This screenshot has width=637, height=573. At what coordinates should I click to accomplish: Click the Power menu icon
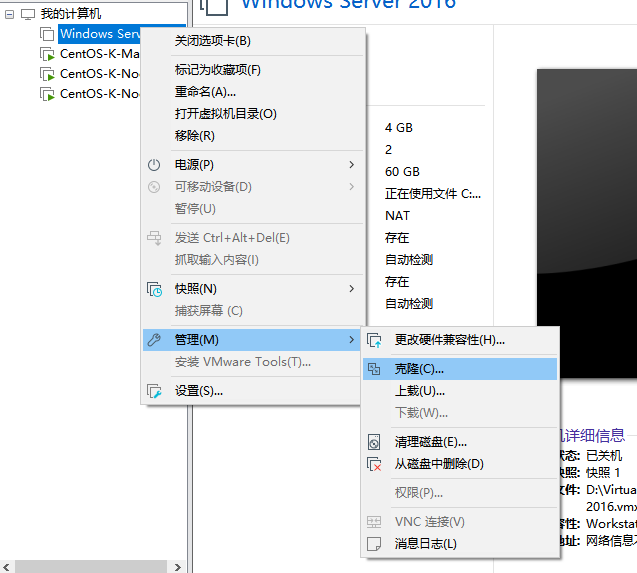point(154,165)
